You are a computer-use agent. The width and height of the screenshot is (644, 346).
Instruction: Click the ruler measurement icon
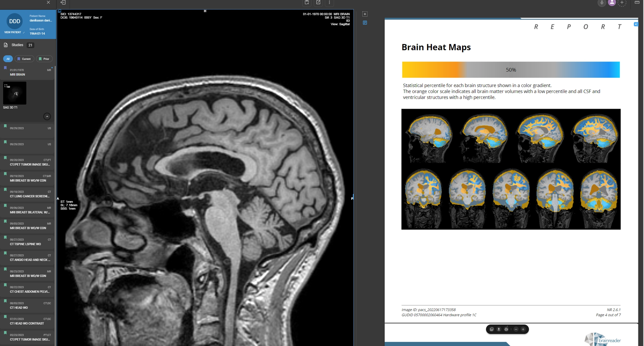point(637,2)
